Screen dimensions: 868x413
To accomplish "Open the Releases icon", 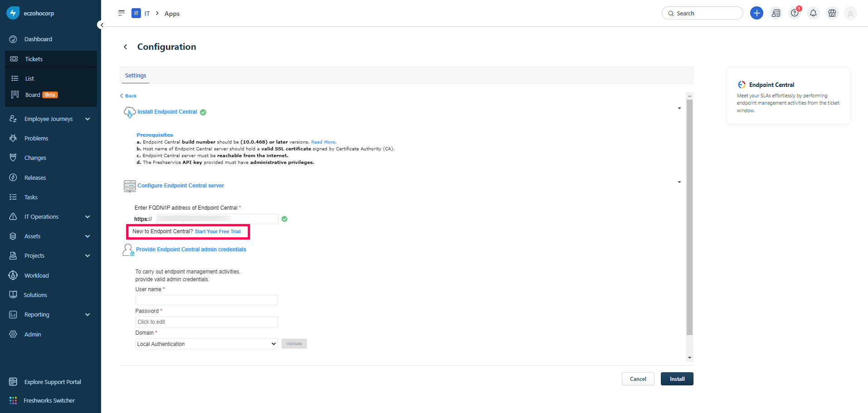I will [x=13, y=178].
